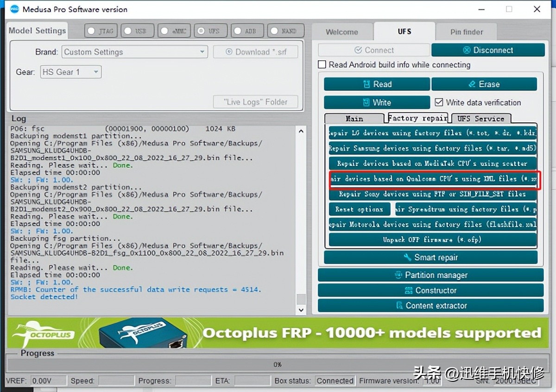This screenshot has height=392, width=556.
Task: Select the Main sub-tab
Action: click(354, 119)
